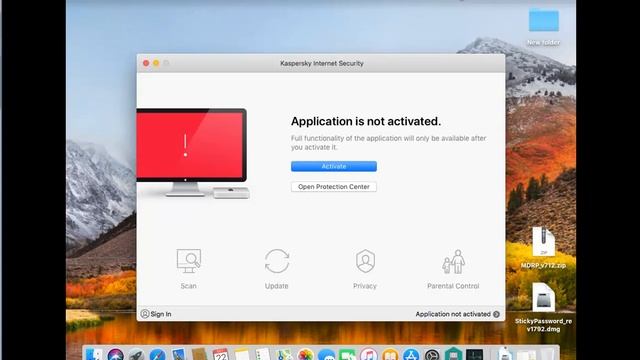Open Photos in the Dock
Viewport: 640px width, 360px height.
[305, 354]
